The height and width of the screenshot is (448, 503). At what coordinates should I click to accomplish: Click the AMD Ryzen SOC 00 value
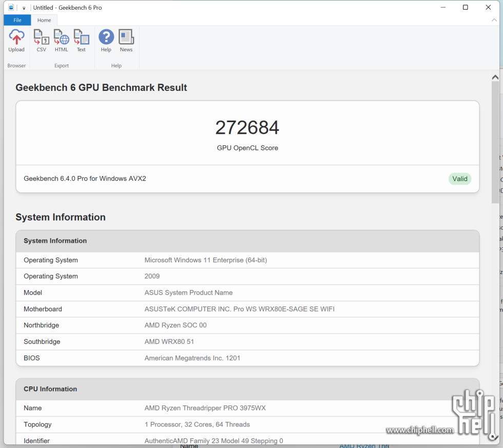click(x=176, y=325)
